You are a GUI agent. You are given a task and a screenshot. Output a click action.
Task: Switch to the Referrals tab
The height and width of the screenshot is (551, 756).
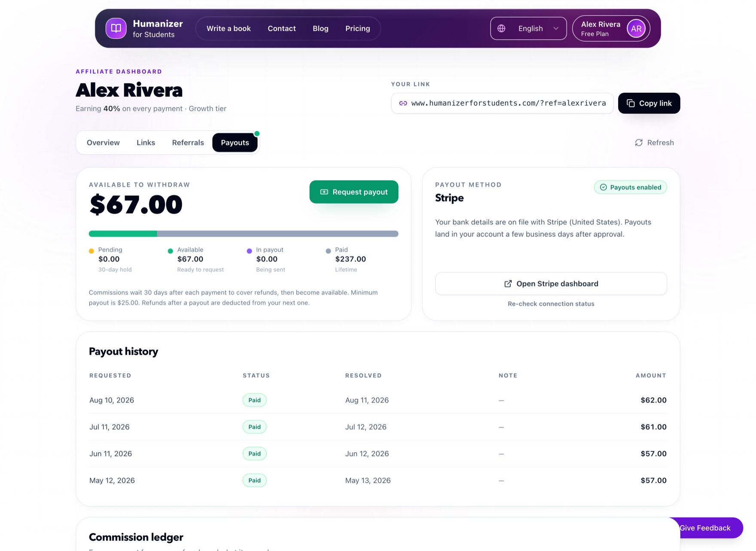[188, 143]
